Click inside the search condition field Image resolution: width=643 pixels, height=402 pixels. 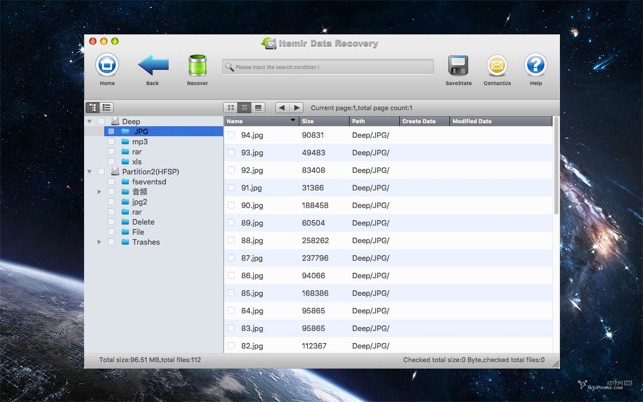328,66
